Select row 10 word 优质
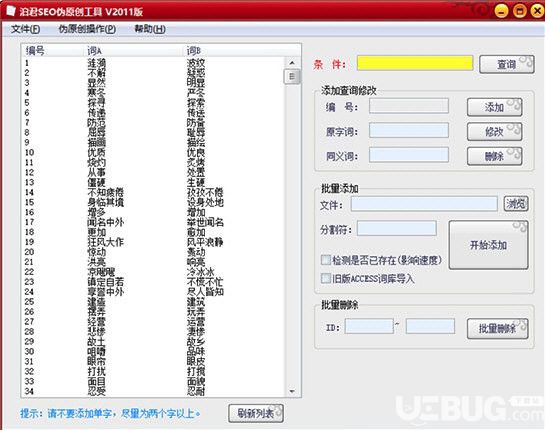This screenshot has width=545, height=430. pyautogui.click(x=96, y=152)
